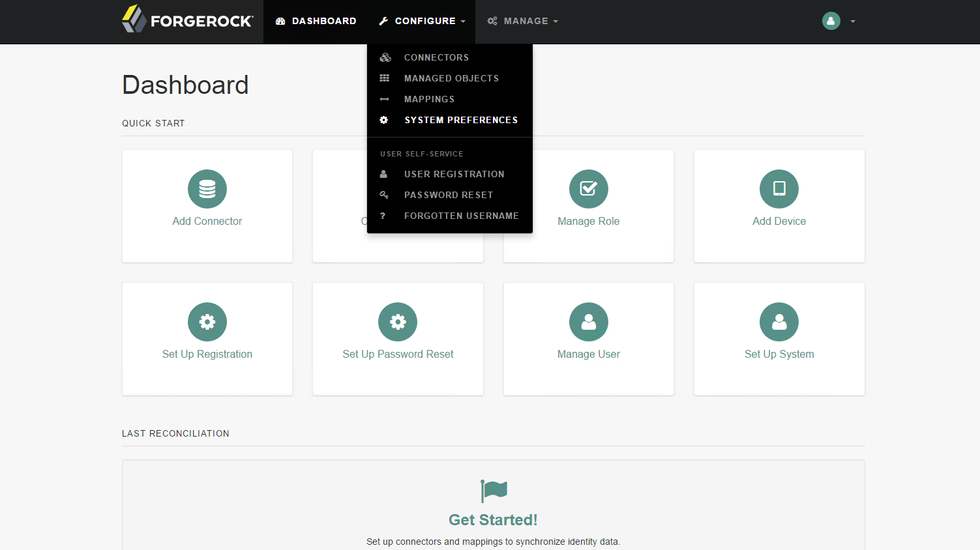980x550 pixels.
Task: Click the Set Up System person icon
Action: click(779, 322)
